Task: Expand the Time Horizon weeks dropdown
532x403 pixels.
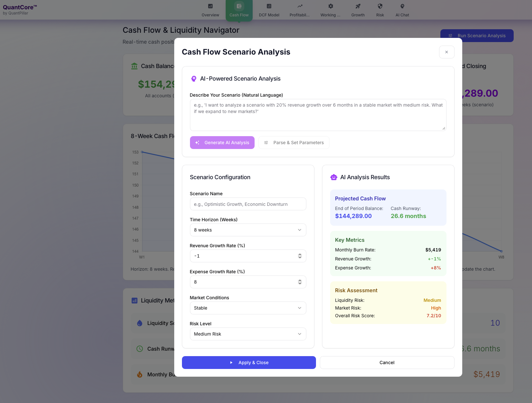Action: [248, 230]
